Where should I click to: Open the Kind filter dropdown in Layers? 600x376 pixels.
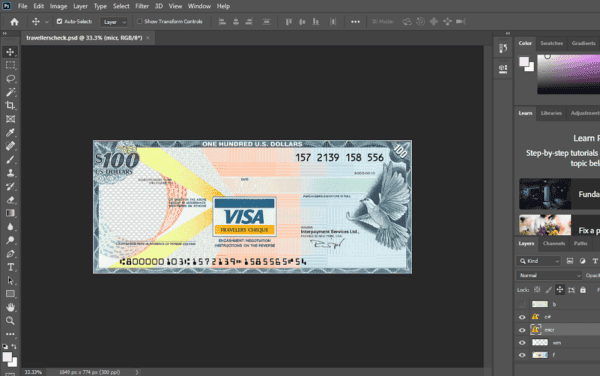click(x=538, y=261)
